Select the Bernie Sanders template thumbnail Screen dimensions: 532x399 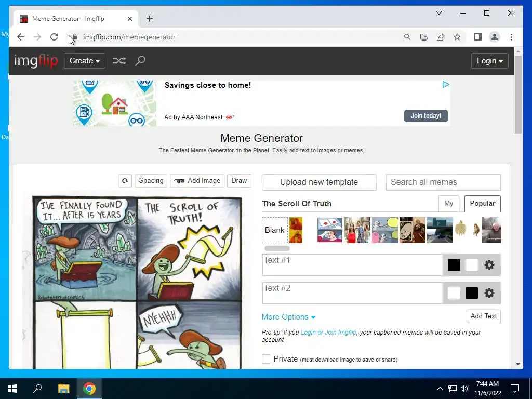[x=491, y=230]
